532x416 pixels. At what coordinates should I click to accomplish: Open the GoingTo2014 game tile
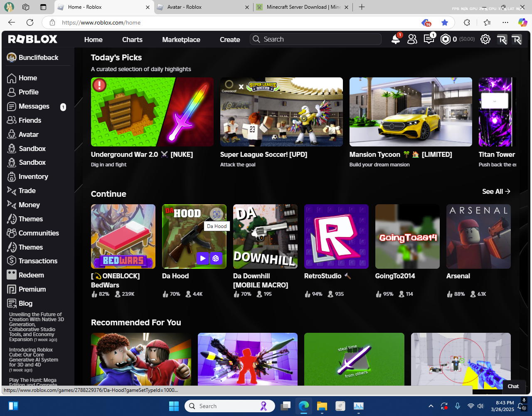(407, 236)
